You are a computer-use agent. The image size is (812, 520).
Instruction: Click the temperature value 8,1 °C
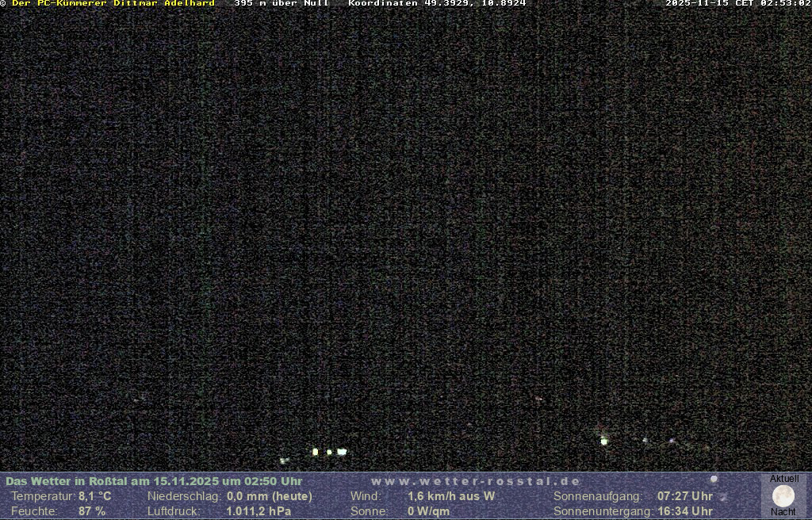click(94, 496)
